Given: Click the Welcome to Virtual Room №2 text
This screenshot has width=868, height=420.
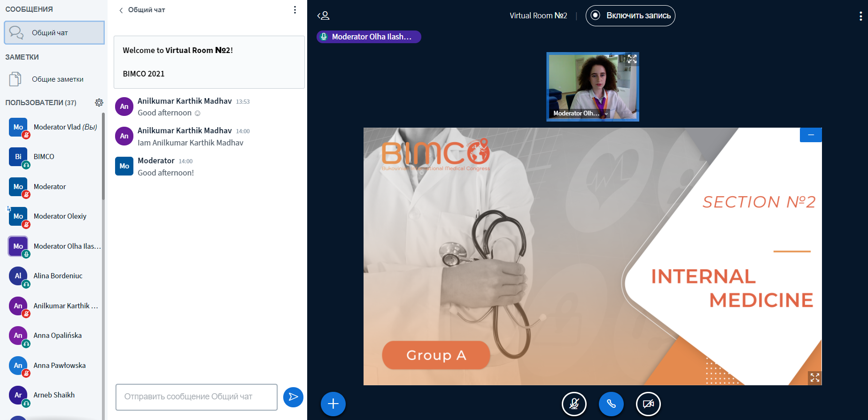Looking at the screenshot, I should point(178,50).
